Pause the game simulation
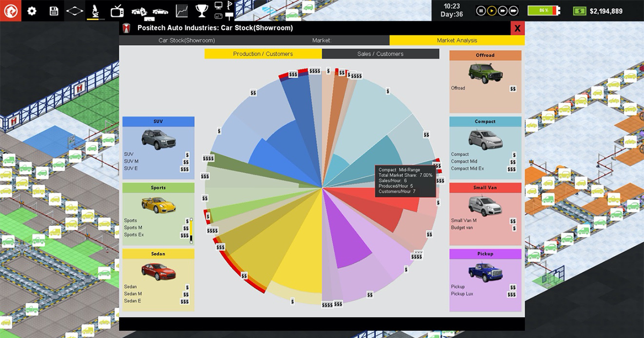Image resolution: width=644 pixels, height=338 pixels. tap(480, 11)
